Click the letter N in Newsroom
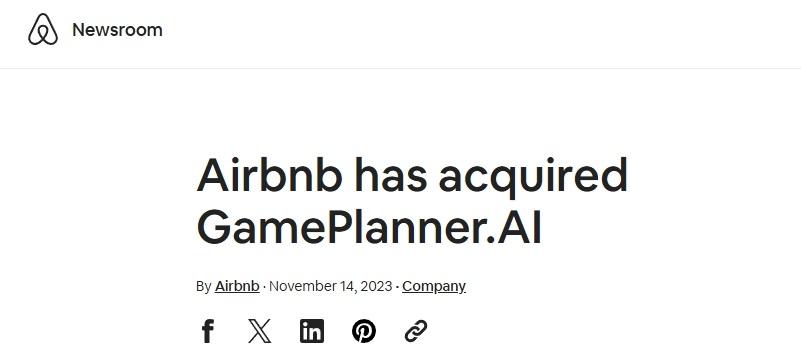 78,30
